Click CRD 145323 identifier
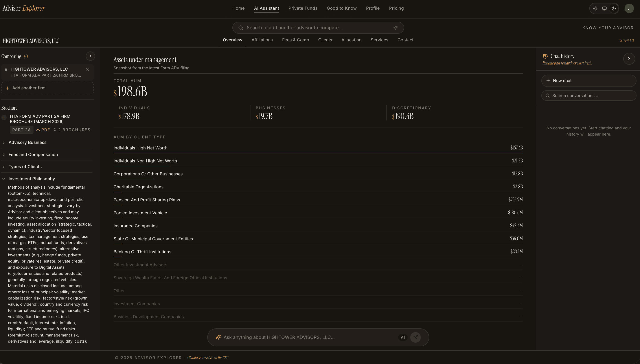This screenshot has width=640, height=364. point(626,40)
